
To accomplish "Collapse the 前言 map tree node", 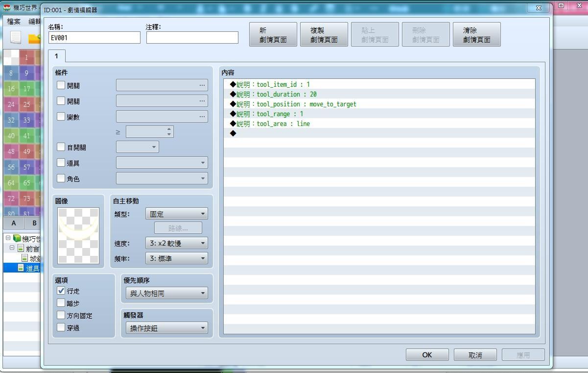I will tap(12, 248).
